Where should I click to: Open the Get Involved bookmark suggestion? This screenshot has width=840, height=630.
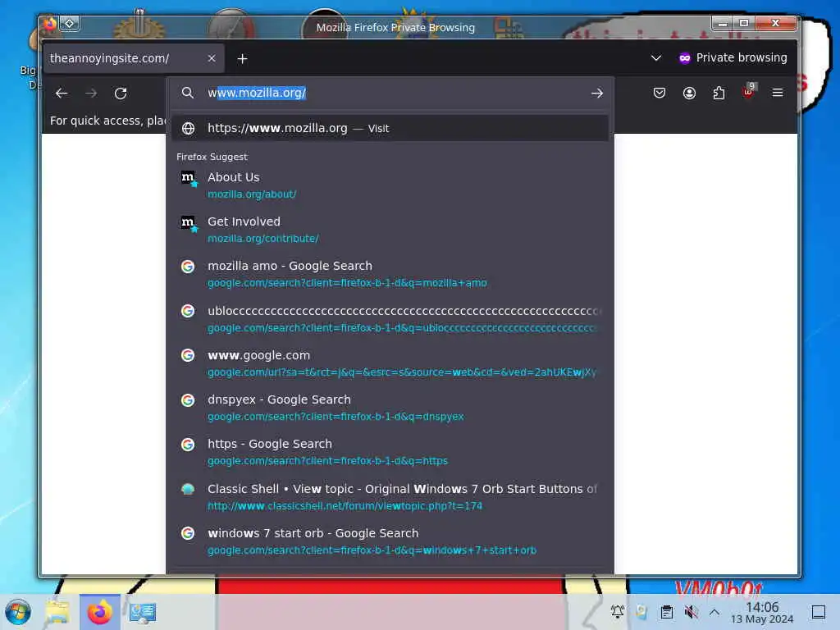tap(390, 230)
